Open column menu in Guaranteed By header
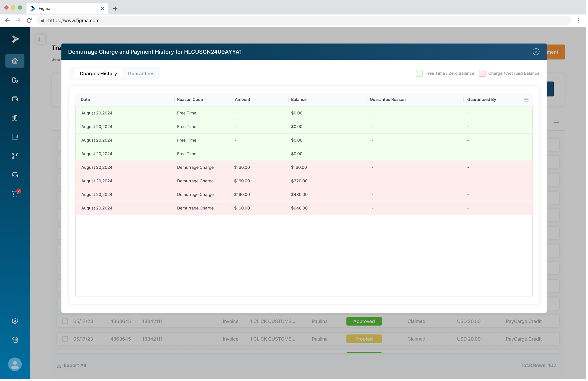The height and width of the screenshot is (381, 588). [526, 100]
